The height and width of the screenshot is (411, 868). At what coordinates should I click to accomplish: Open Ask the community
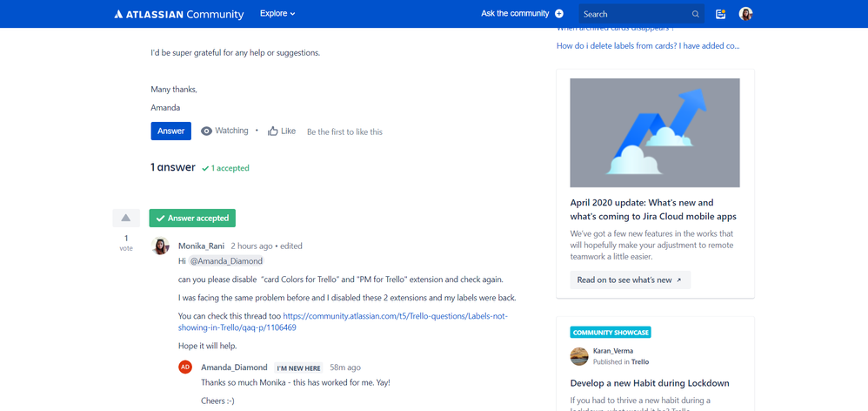522,13
